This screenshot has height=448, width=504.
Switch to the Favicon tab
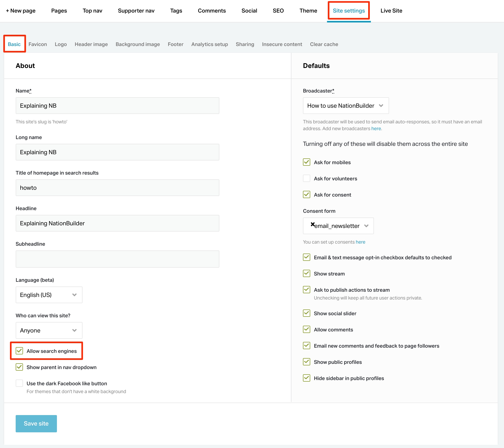click(37, 44)
